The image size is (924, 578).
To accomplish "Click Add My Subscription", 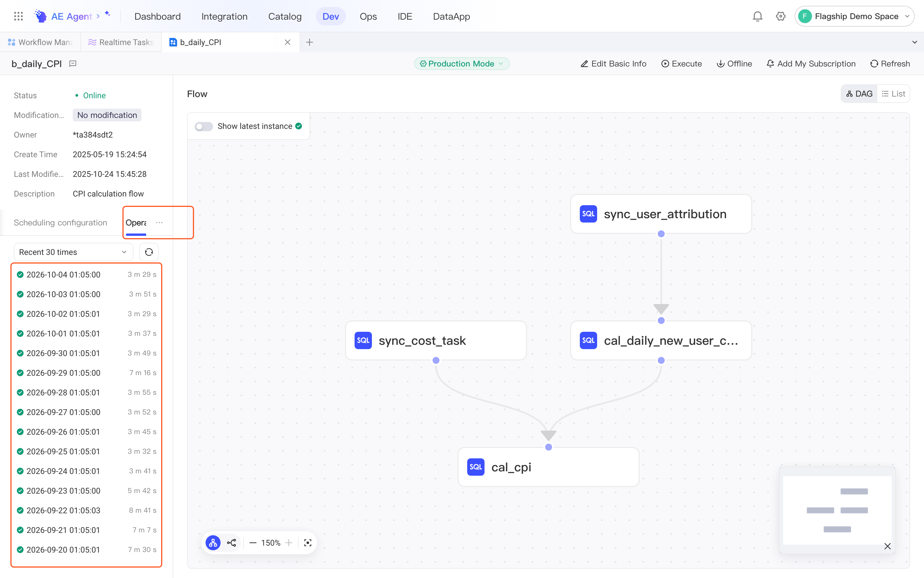I will (x=811, y=64).
